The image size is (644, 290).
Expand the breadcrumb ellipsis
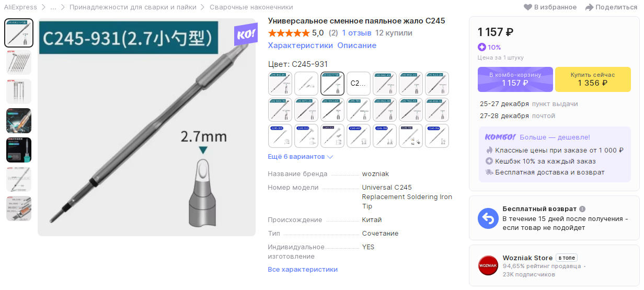pos(53,7)
